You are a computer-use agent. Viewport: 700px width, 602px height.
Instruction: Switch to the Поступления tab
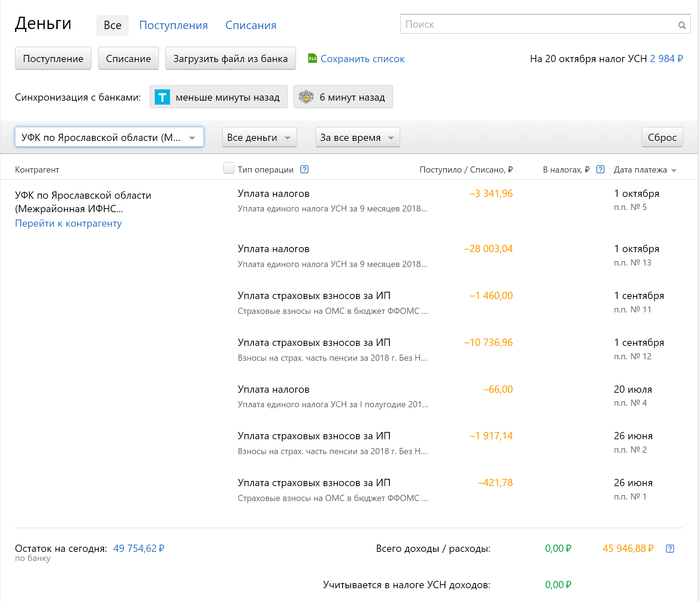pos(173,25)
